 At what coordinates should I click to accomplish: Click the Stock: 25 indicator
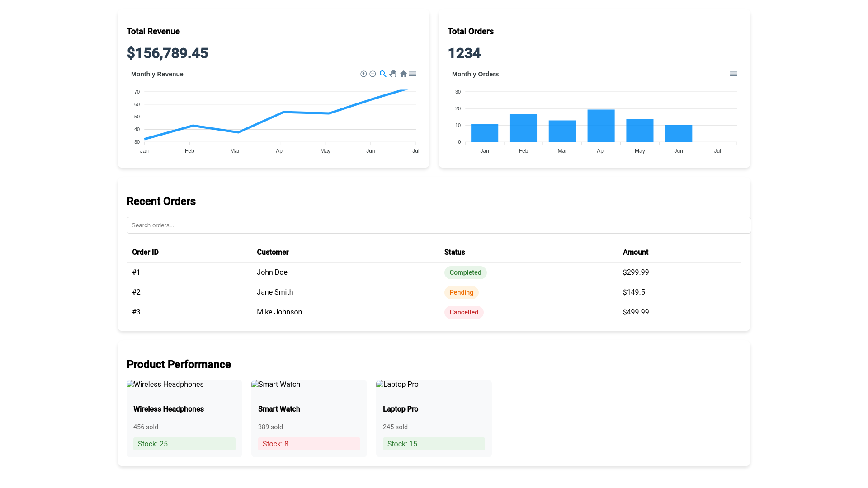tap(184, 444)
